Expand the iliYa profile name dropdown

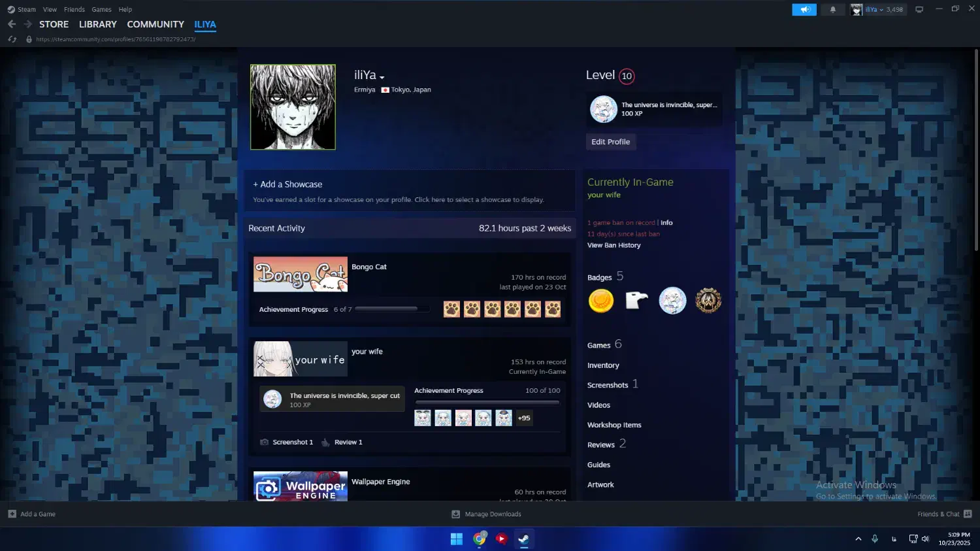[382, 77]
